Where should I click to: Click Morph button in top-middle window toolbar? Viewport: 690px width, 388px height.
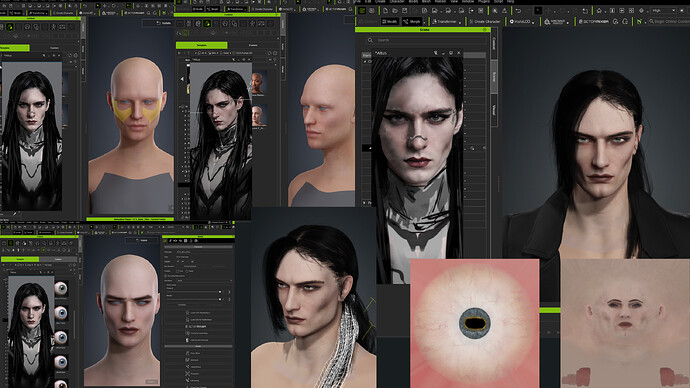(x=214, y=9)
